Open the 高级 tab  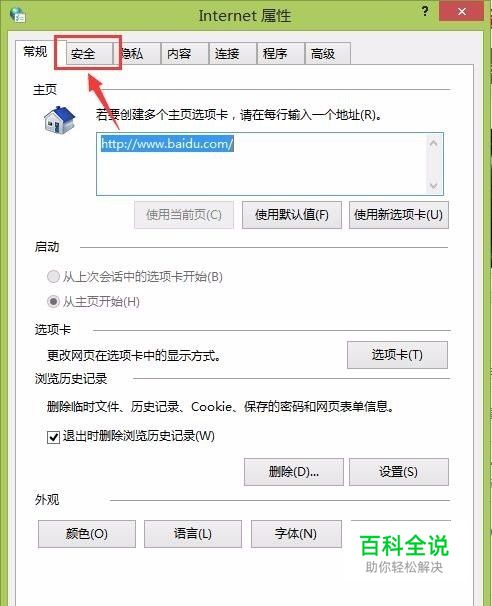[x=328, y=54]
